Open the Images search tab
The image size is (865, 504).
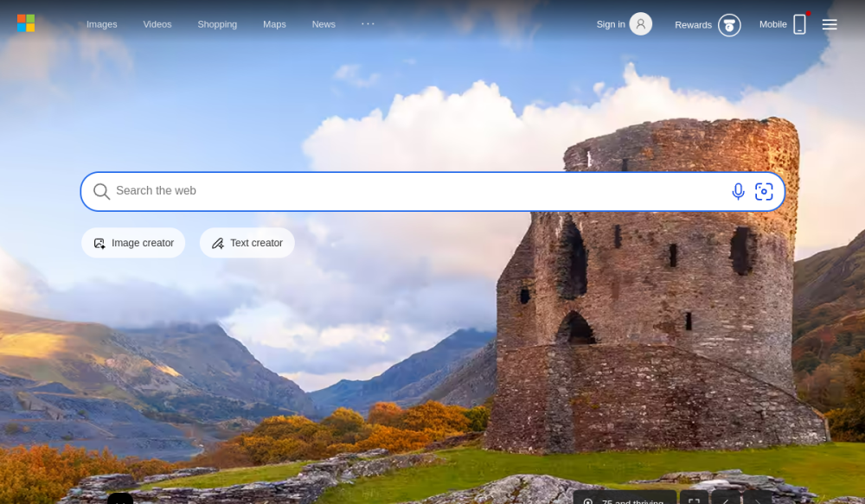[101, 24]
